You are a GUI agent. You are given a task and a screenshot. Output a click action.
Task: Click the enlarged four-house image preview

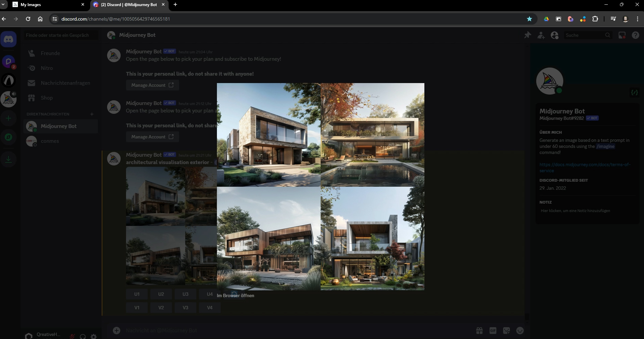click(x=321, y=187)
